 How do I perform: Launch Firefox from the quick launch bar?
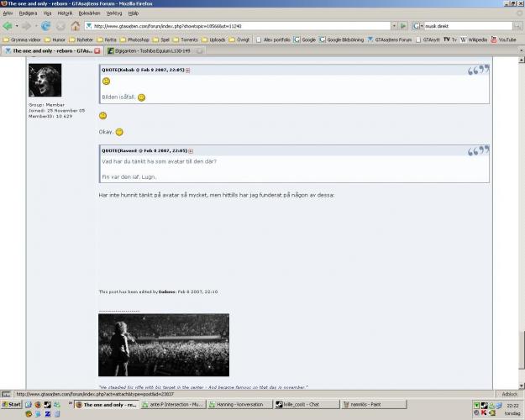coord(38,405)
